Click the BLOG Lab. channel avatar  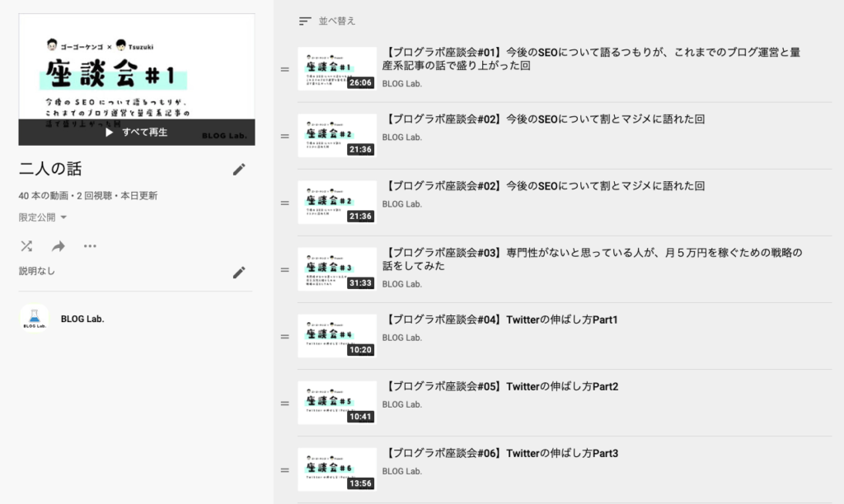pos(35,319)
